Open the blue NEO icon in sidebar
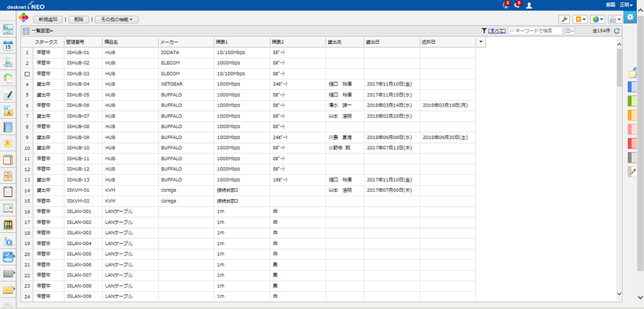This screenshot has width=644, height=309. [x=8, y=257]
